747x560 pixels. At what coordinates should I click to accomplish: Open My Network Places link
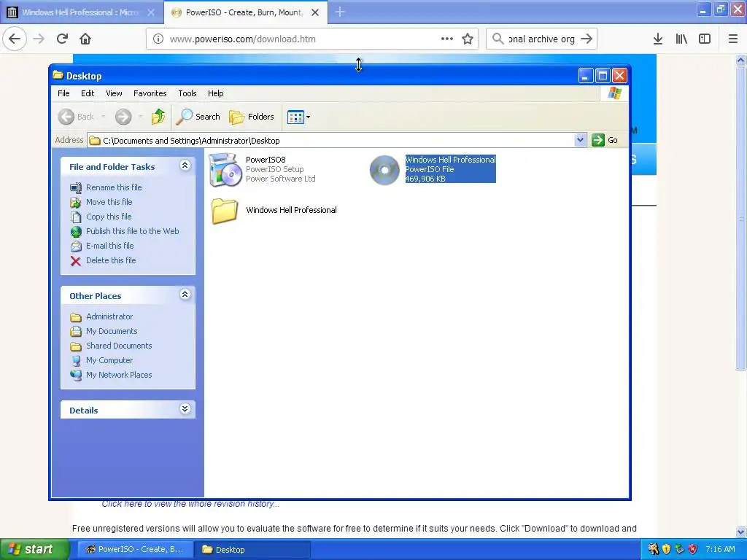pos(119,376)
